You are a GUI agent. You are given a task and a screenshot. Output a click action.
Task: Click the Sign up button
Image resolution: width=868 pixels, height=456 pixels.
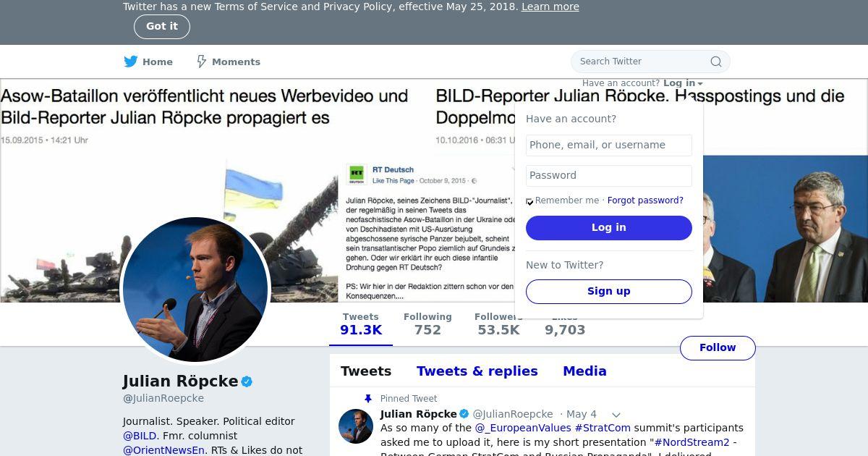pyautogui.click(x=609, y=292)
